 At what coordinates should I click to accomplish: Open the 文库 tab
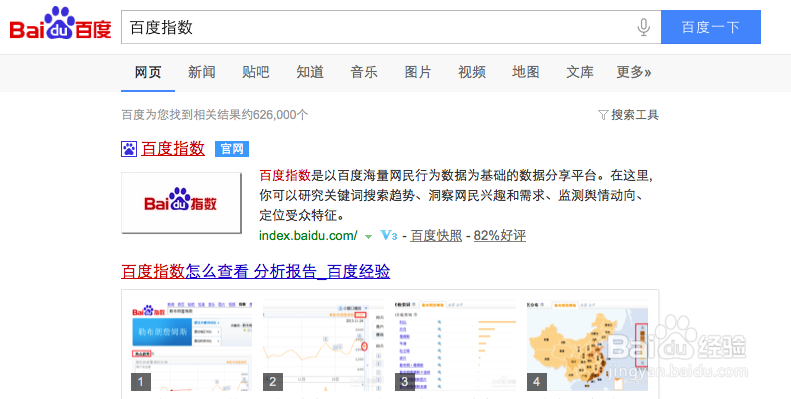pyautogui.click(x=580, y=72)
